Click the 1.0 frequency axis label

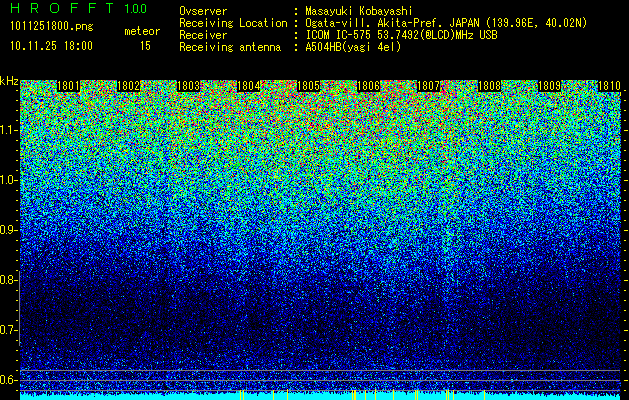point(8,180)
